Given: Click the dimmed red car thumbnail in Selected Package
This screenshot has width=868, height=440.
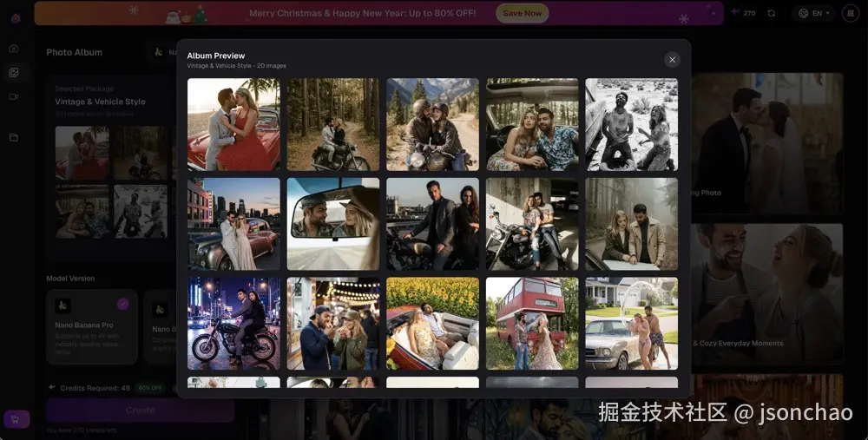Looking at the screenshot, I should [82, 153].
